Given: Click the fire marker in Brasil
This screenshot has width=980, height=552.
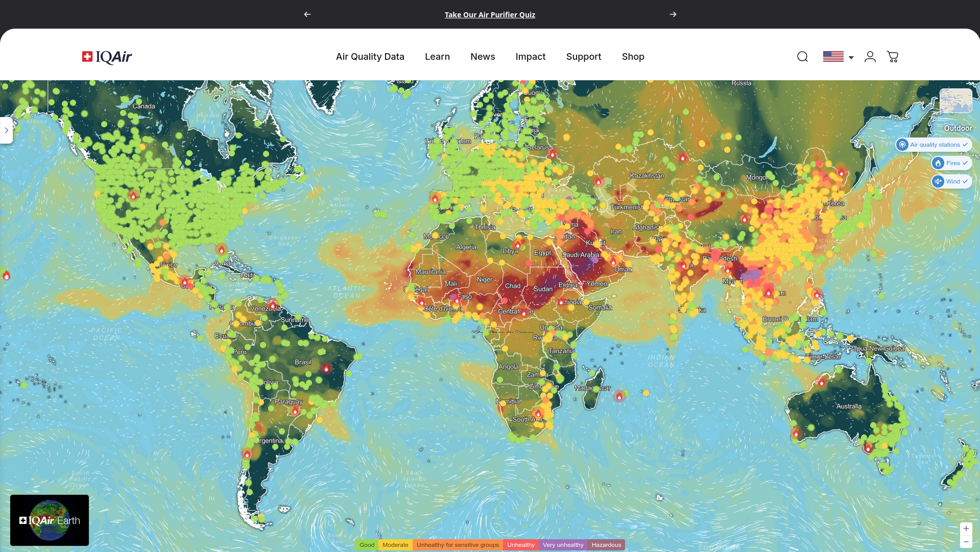Looking at the screenshot, I should click(x=326, y=368).
